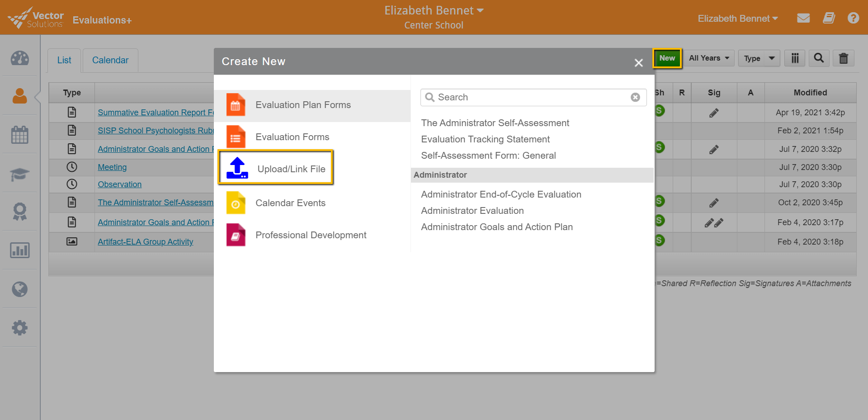The height and width of the screenshot is (420, 868).
Task: Click the mail envelope icon in header
Action: pyautogui.click(x=803, y=19)
